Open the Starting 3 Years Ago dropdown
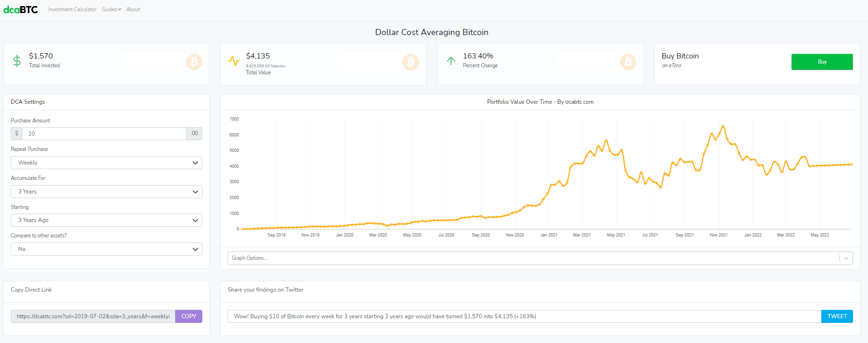The height and width of the screenshot is (343, 868). point(107,220)
